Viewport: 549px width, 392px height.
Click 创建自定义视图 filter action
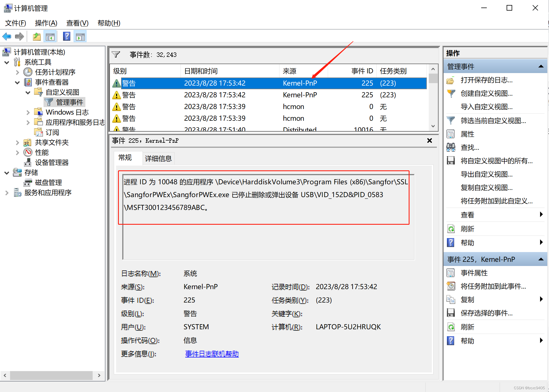(486, 94)
